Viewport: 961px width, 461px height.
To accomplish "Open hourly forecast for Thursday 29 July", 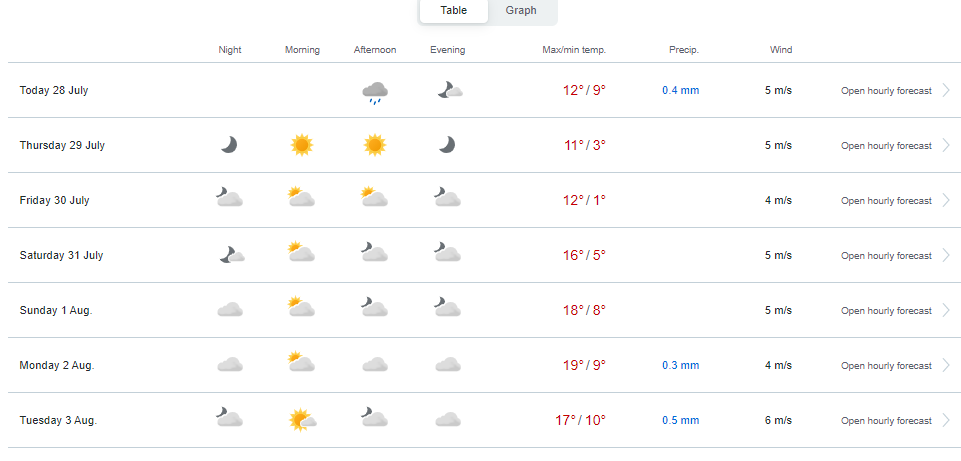I will (886, 146).
